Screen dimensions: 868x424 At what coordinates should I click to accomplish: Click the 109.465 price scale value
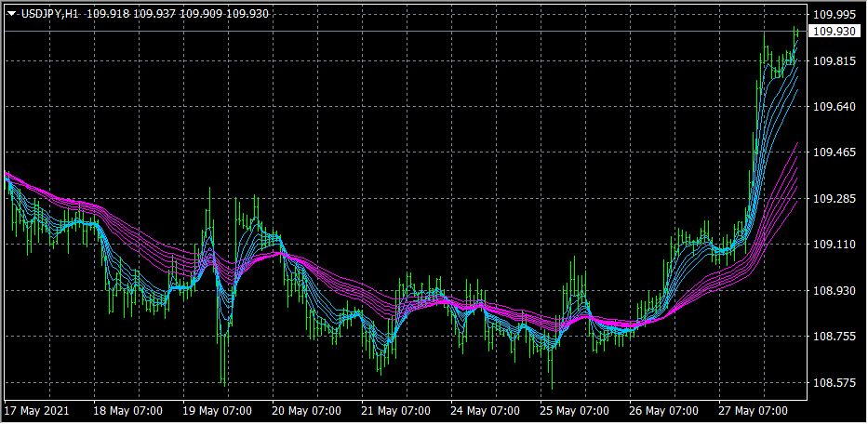(x=835, y=152)
